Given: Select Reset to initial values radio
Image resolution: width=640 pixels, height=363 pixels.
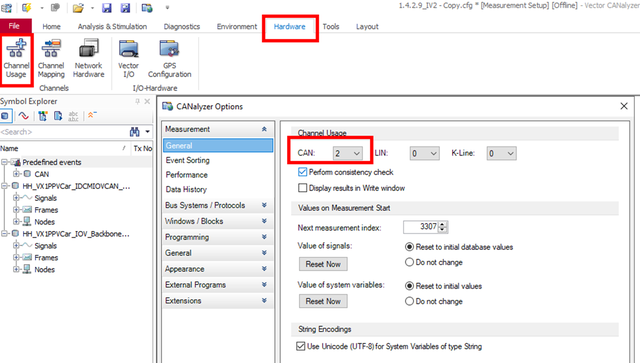Looking at the screenshot, I should point(409,286).
